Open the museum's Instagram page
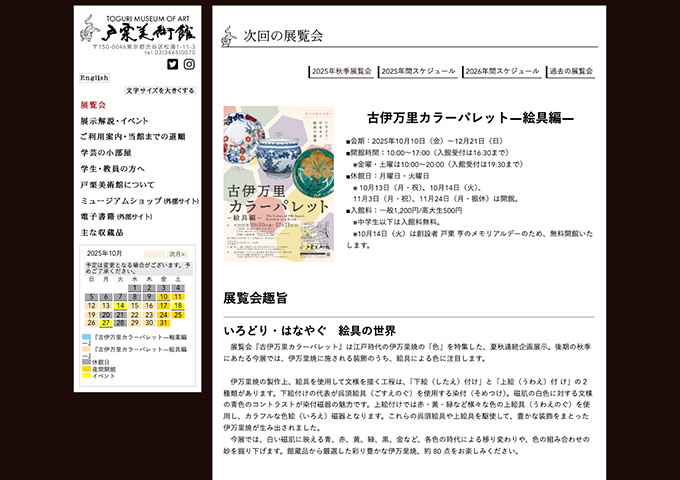The image size is (680, 480). [189, 64]
